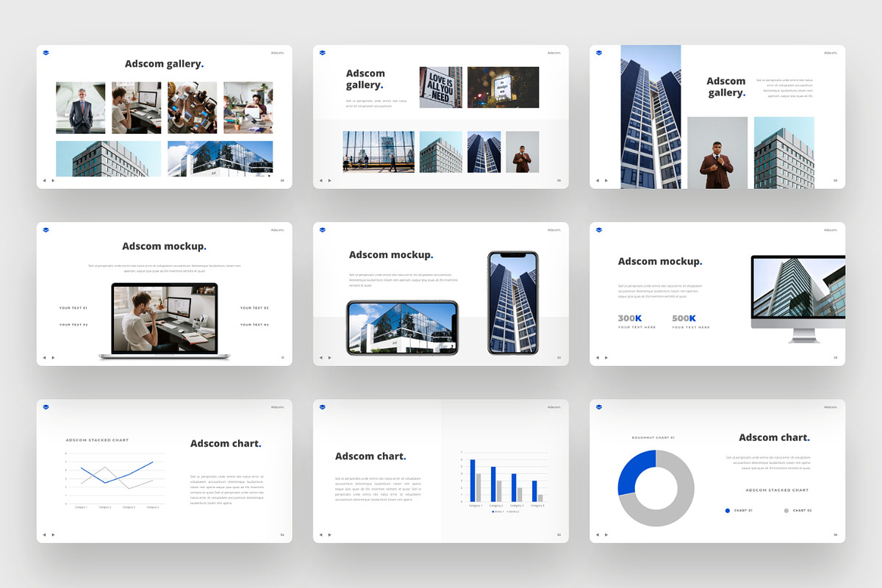This screenshot has width=882, height=588.
Task: Select the man in a maroon suit on the skyscraper slide
Action: tap(717, 153)
